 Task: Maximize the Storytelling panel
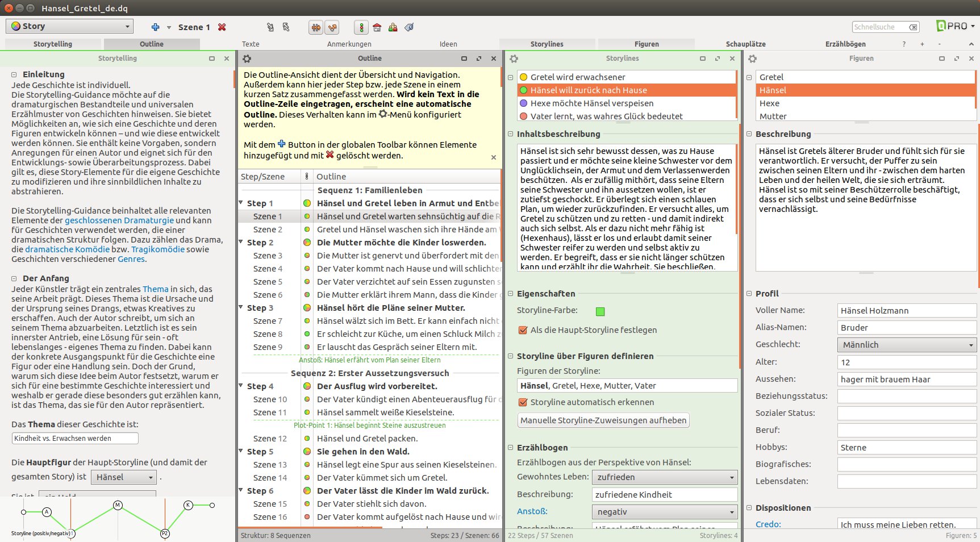[212, 59]
